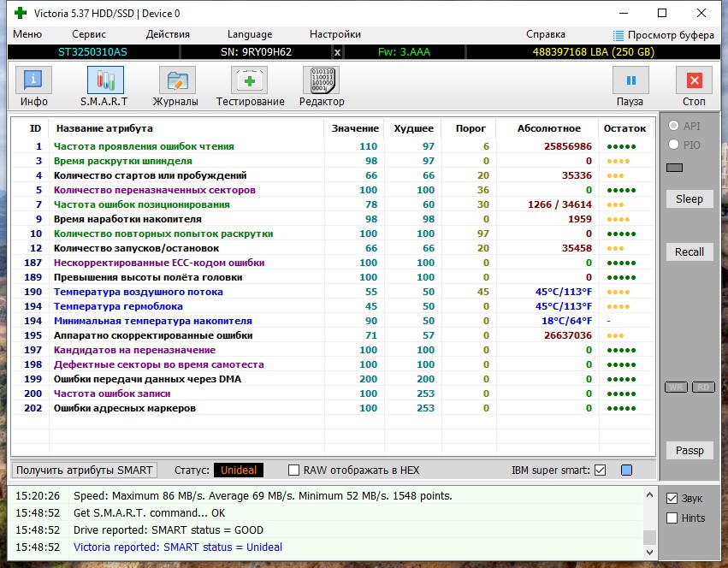Select the S.M.A.R.T toolbar icon
This screenshot has height=568, width=728.
(x=105, y=80)
